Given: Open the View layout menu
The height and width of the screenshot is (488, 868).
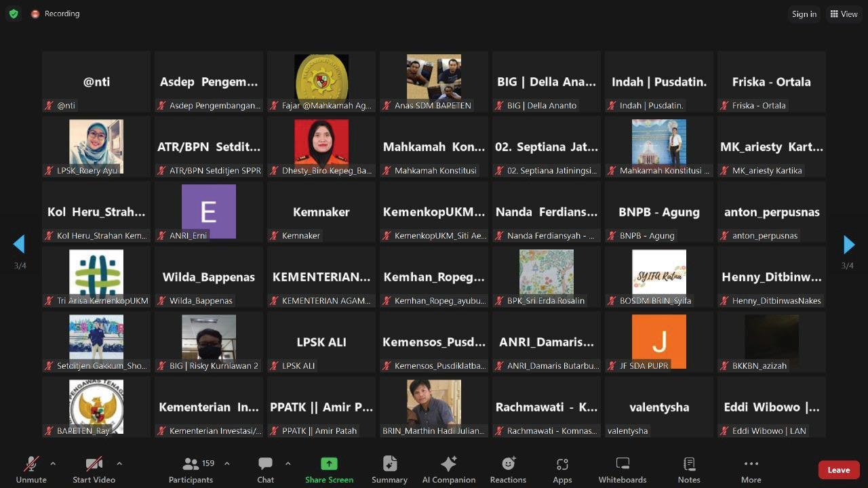Looking at the screenshot, I should 844,14.
